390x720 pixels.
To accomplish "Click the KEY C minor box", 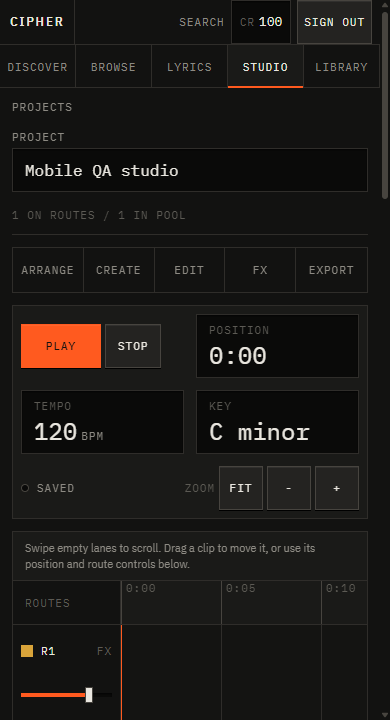I will 277,422.
